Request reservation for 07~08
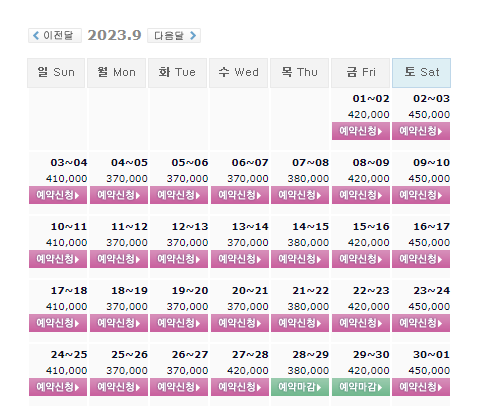The height and width of the screenshot is (418, 478). [x=300, y=195]
